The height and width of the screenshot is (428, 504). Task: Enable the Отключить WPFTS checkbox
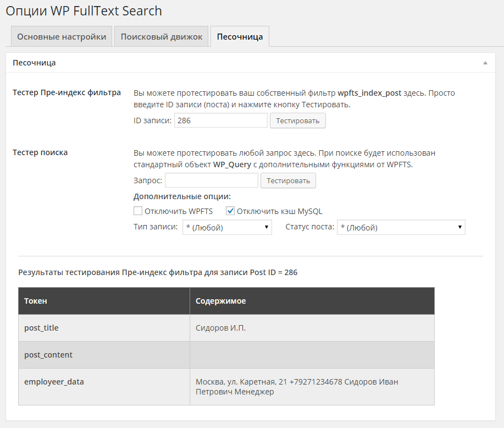pyautogui.click(x=138, y=211)
